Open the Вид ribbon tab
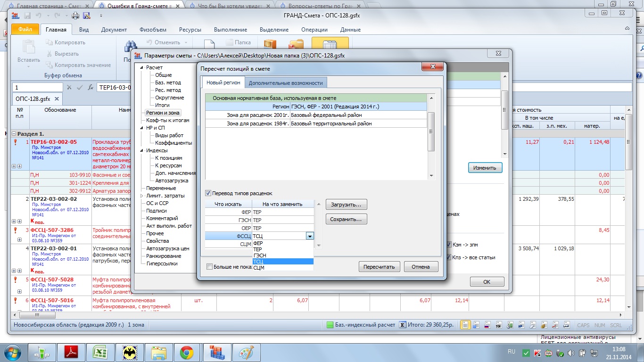 click(84, 30)
